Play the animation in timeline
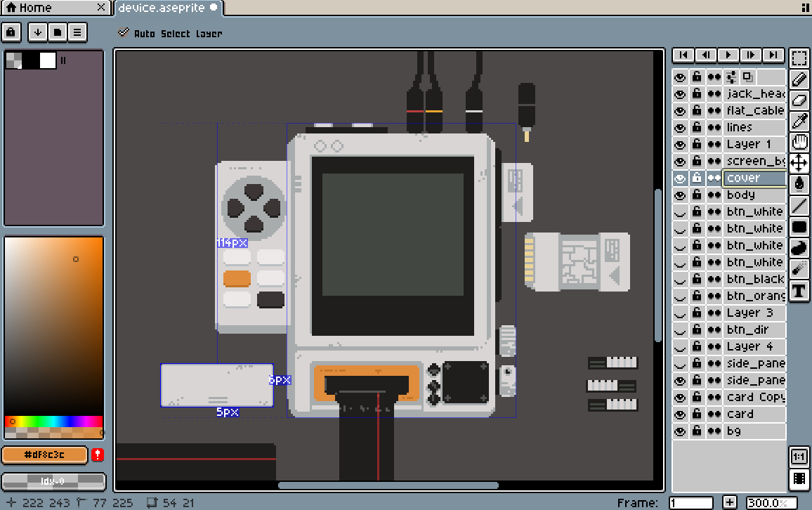The image size is (812, 510). tap(728, 55)
